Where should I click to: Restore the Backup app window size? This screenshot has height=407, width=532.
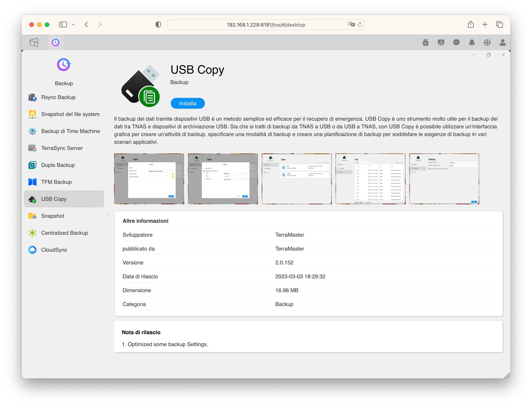click(488, 55)
